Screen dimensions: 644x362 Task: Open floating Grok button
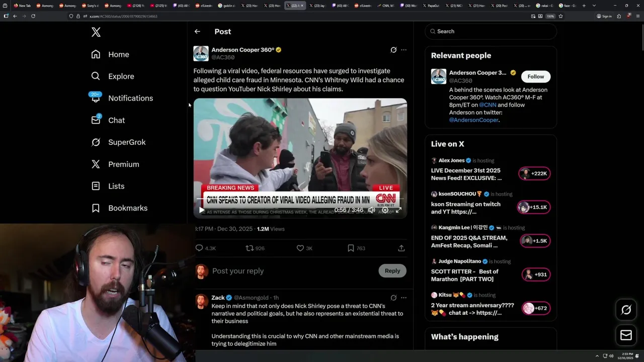pos(626,310)
